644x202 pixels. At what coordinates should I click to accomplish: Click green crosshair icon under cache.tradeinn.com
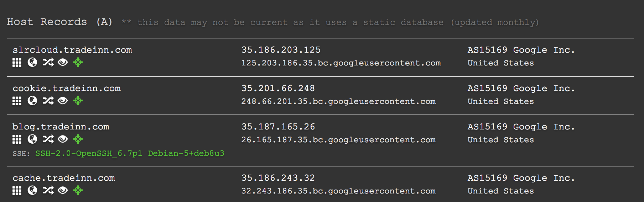tap(78, 191)
